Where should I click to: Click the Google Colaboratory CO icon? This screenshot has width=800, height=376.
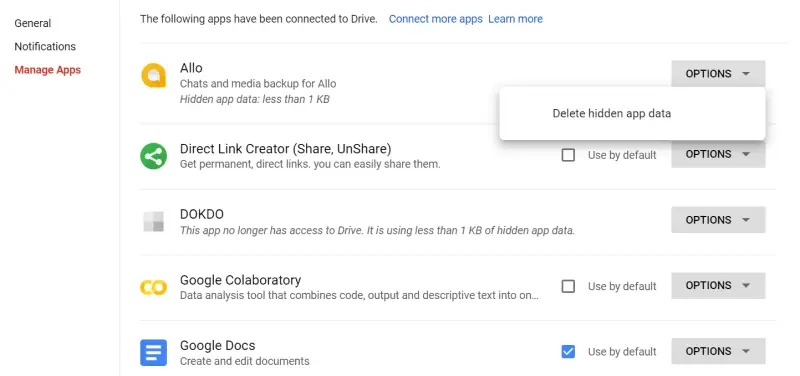tap(153, 287)
